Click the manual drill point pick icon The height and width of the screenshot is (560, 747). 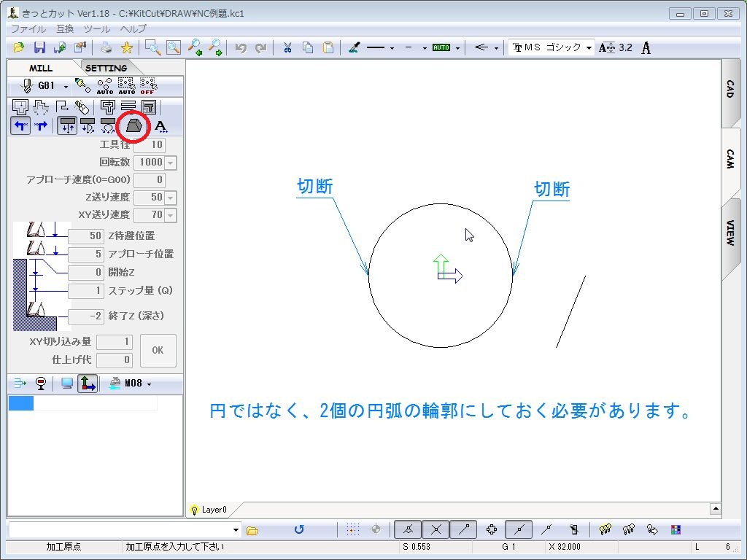[x=82, y=86]
